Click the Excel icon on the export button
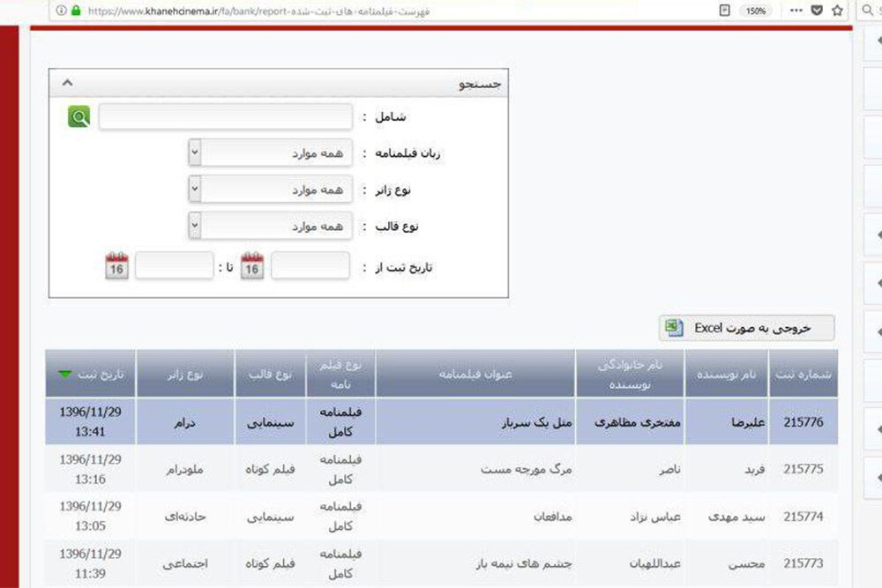The width and height of the screenshot is (882, 588). click(x=674, y=327)
